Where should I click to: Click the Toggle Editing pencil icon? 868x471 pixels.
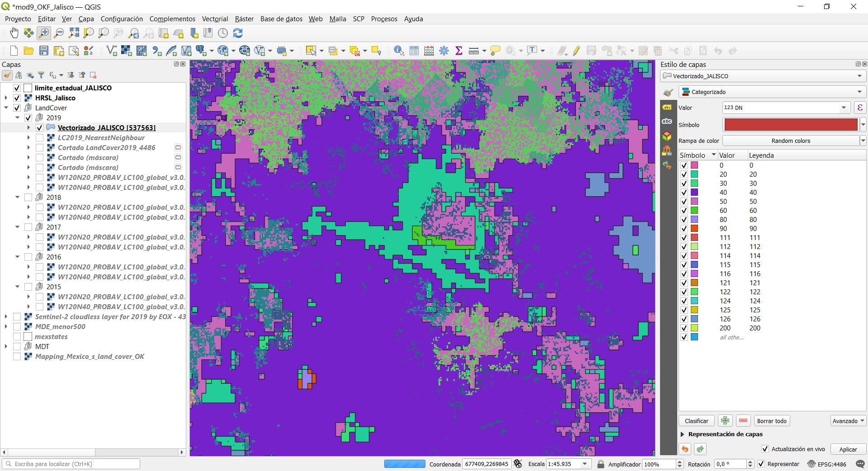coord(576,51)
